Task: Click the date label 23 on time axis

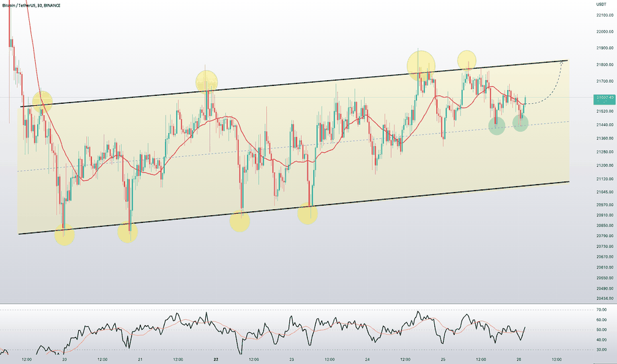Action: 291,359
